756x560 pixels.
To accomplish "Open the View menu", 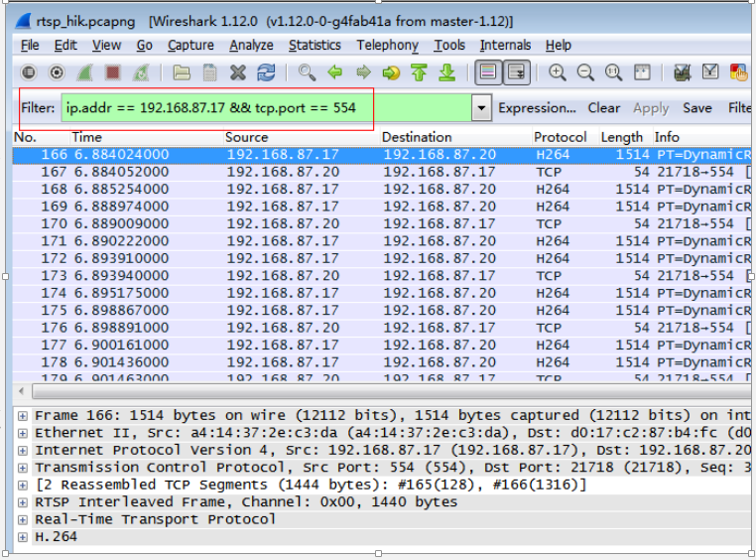I will coord(106,46).
